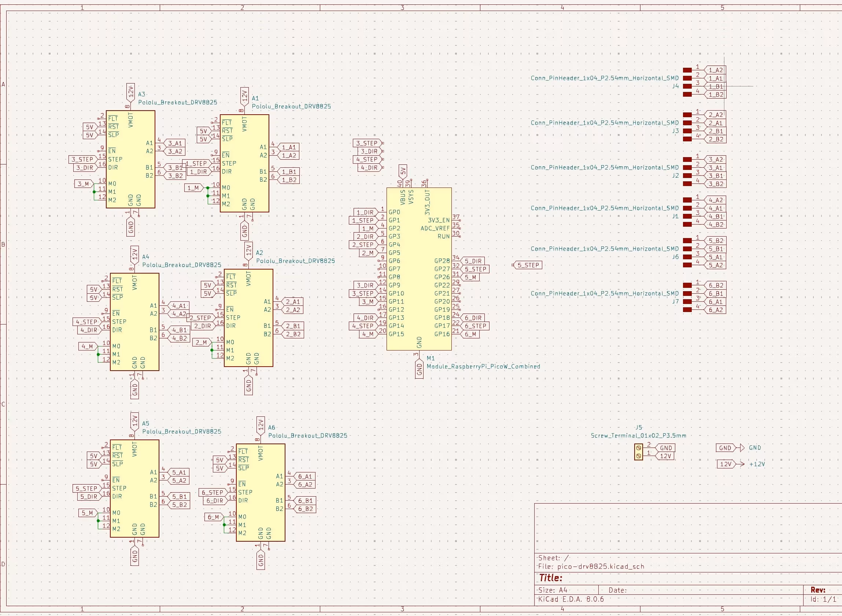
Task: Click the 5_DIR label at GP28
Action: [x=473, y=261]
